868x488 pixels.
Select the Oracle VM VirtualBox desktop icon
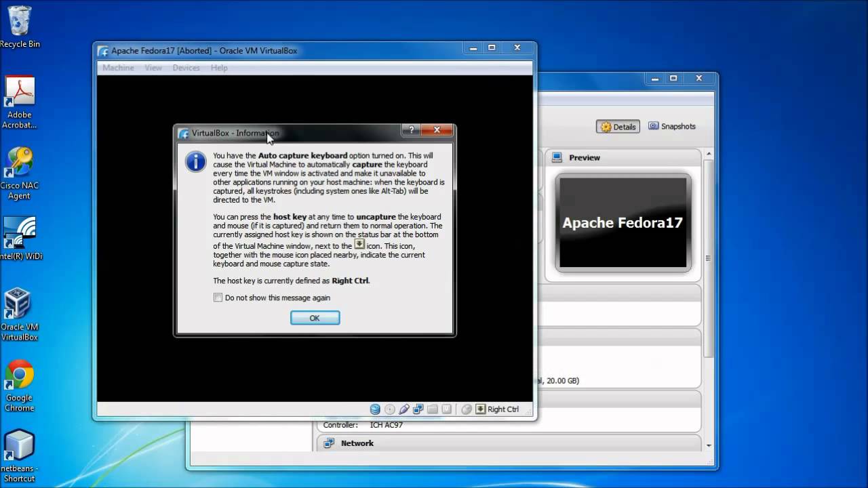20,314
